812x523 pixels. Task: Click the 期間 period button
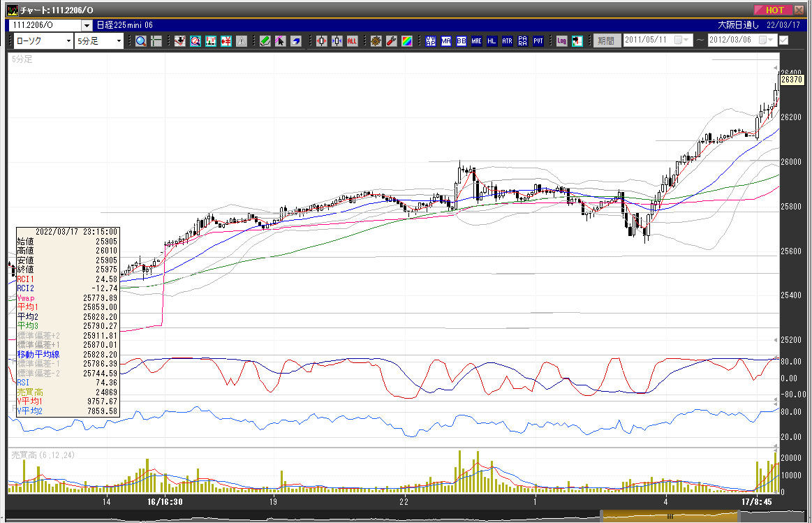click(x=607, y=40)
